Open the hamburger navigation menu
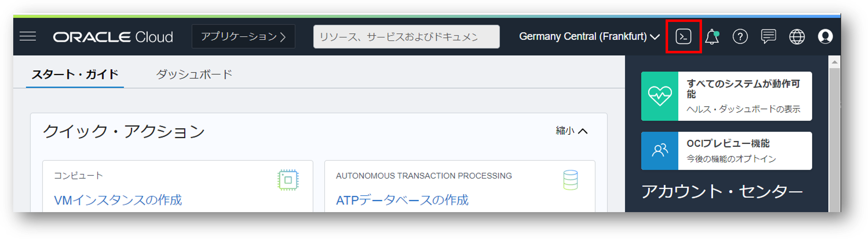 pyautogui.click(x=28, y=37)
